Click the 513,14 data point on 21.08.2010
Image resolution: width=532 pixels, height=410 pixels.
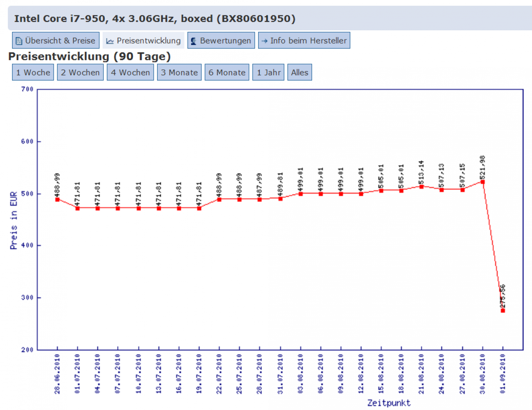(421, 187)
